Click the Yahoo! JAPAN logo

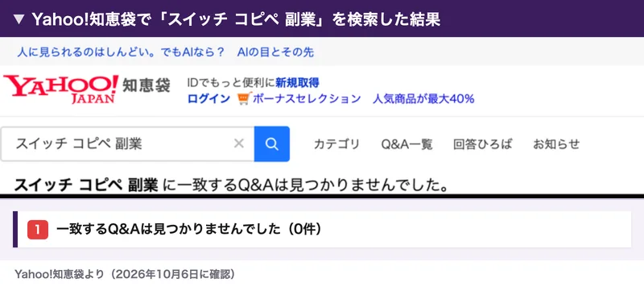tap(61, 89)
